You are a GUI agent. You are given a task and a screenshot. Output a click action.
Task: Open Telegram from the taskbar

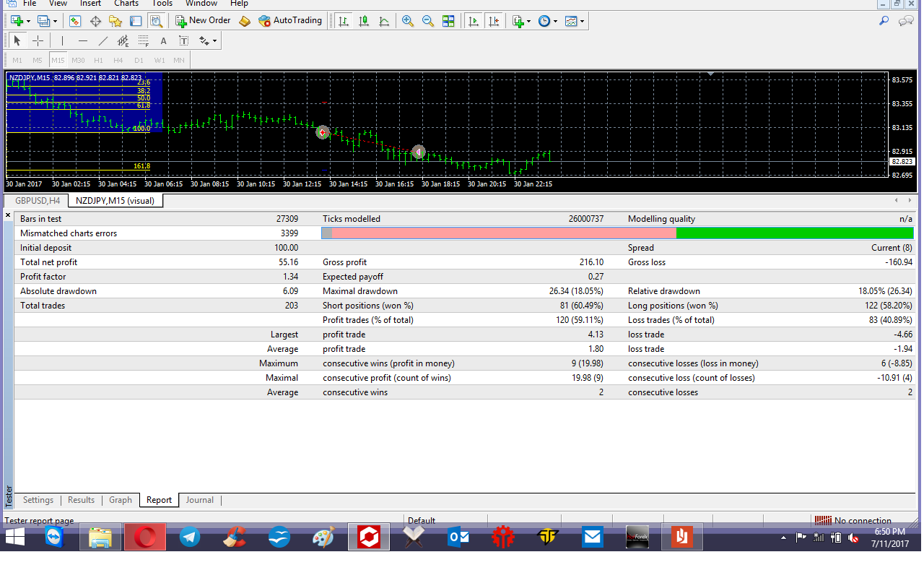coord(190,537)
